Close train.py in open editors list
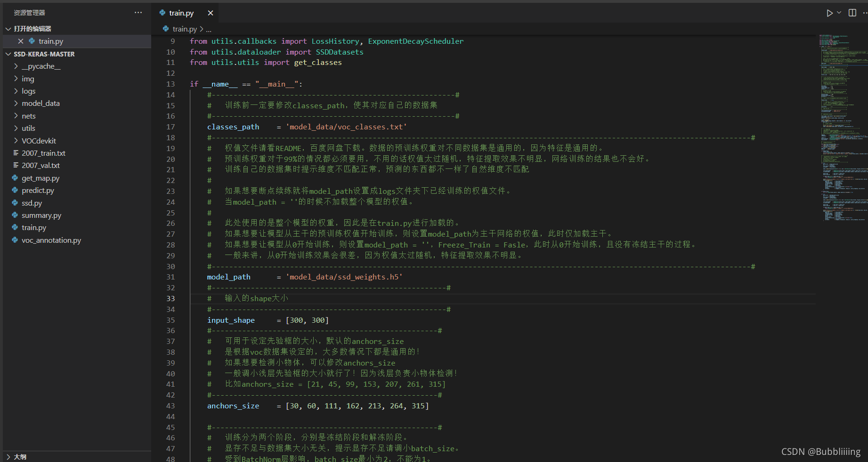Image resolution: width=868 pixels, height=462 pixels. click(x=21, y=41)
